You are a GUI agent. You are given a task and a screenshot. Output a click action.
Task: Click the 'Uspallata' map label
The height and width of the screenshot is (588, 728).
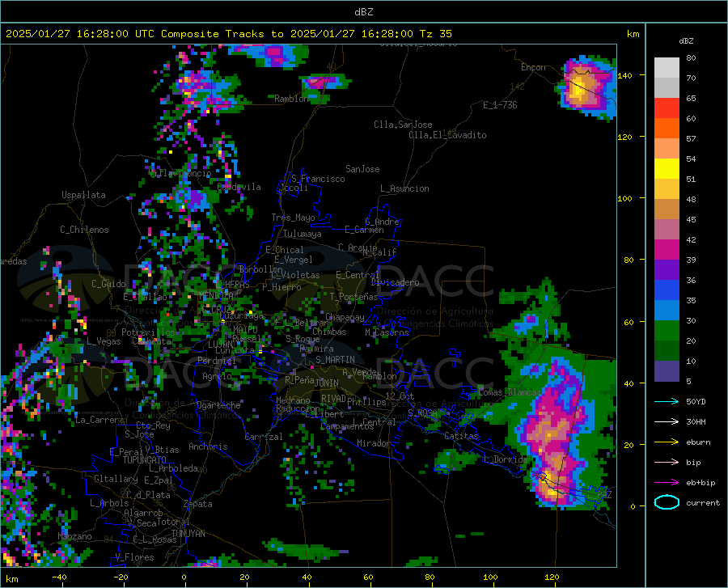pyautogui.click(x=83, y=196)
